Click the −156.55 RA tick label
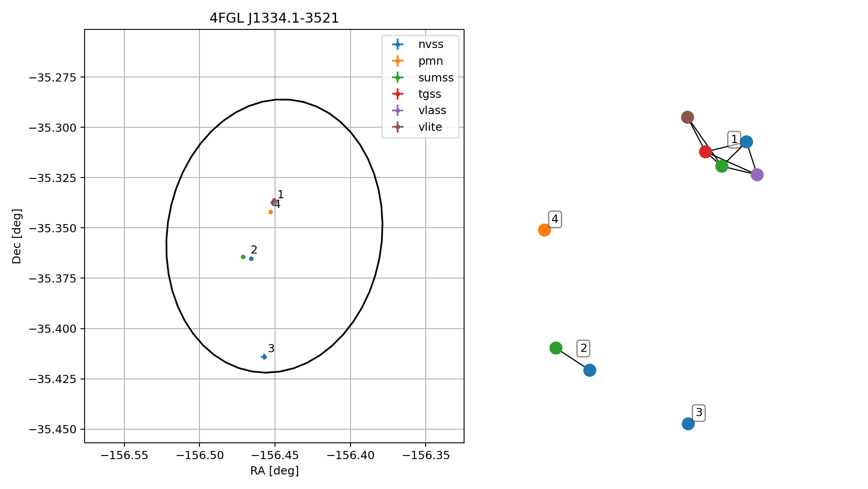868x489 pixels. pyautogui.click(x=124, y=455)
